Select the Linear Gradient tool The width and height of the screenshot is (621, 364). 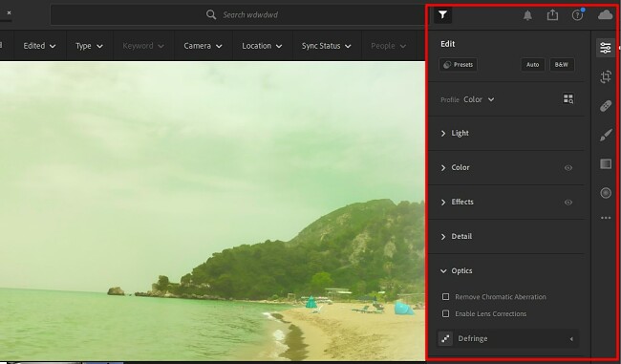pyautogui.click(x=606, y=164)
